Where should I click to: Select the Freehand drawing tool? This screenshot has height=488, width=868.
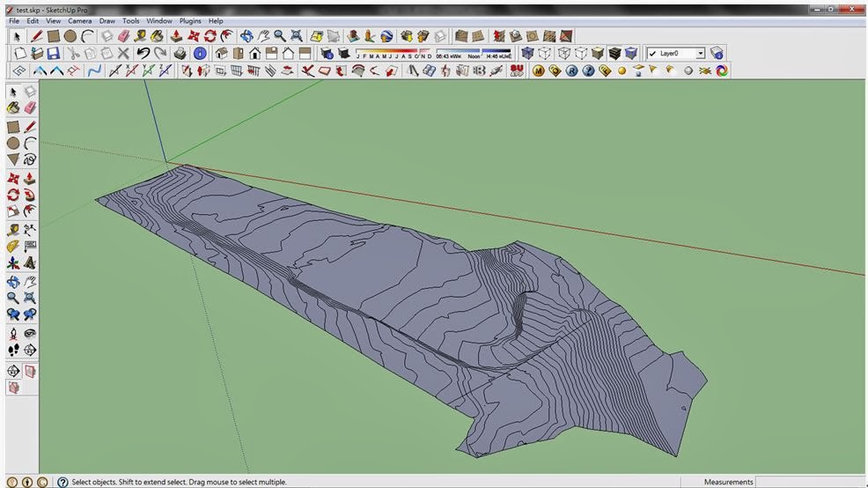(30, 159)
